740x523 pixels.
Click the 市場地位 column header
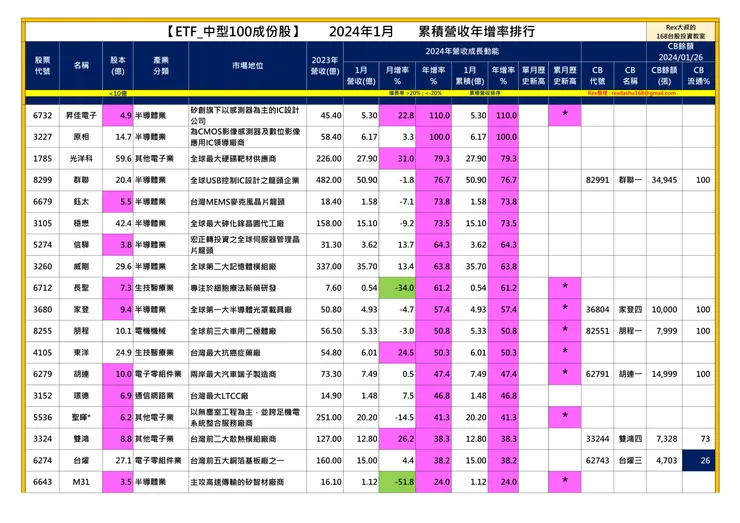[247, 66]
